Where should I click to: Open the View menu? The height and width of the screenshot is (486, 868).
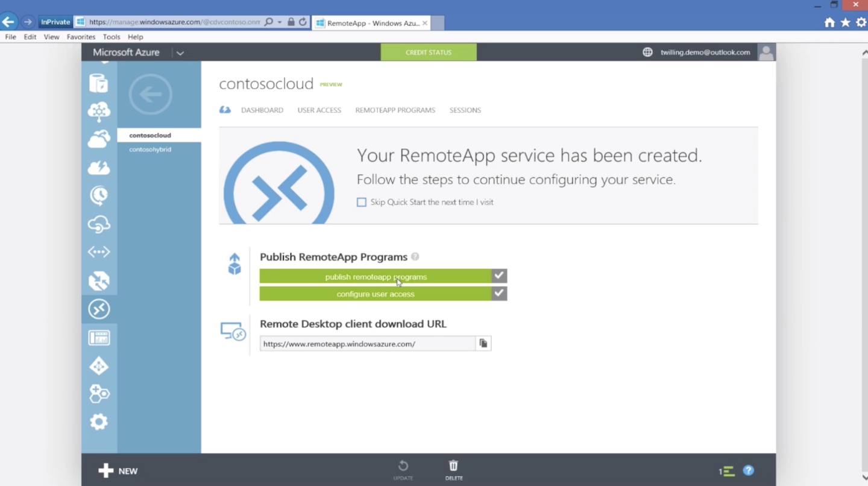coord(51,37)
